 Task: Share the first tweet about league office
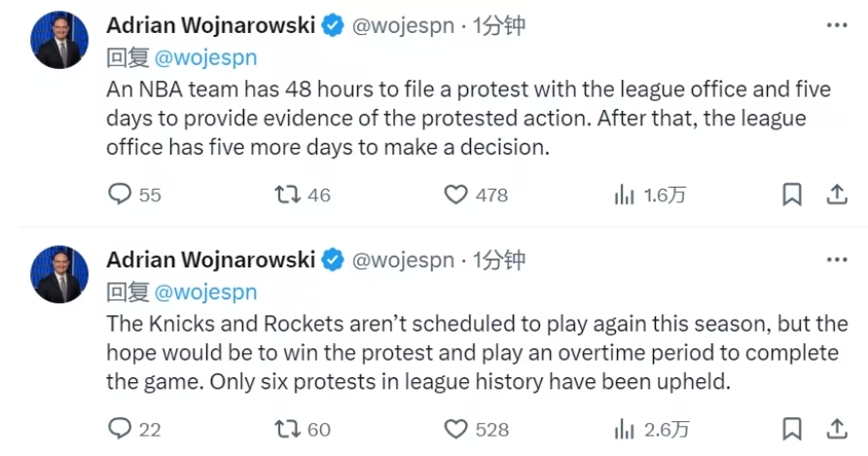click(836, 194)
